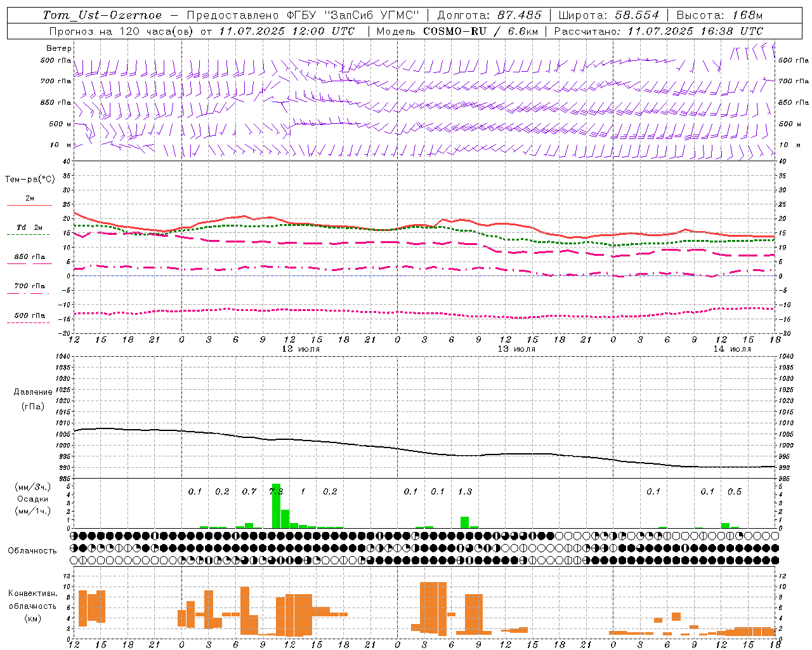Image resolution: width=812 pixels, height=650 pixels.
Task: Click the (мм/1ч.) precipitation unit label
Action: (x=33, y=511)
